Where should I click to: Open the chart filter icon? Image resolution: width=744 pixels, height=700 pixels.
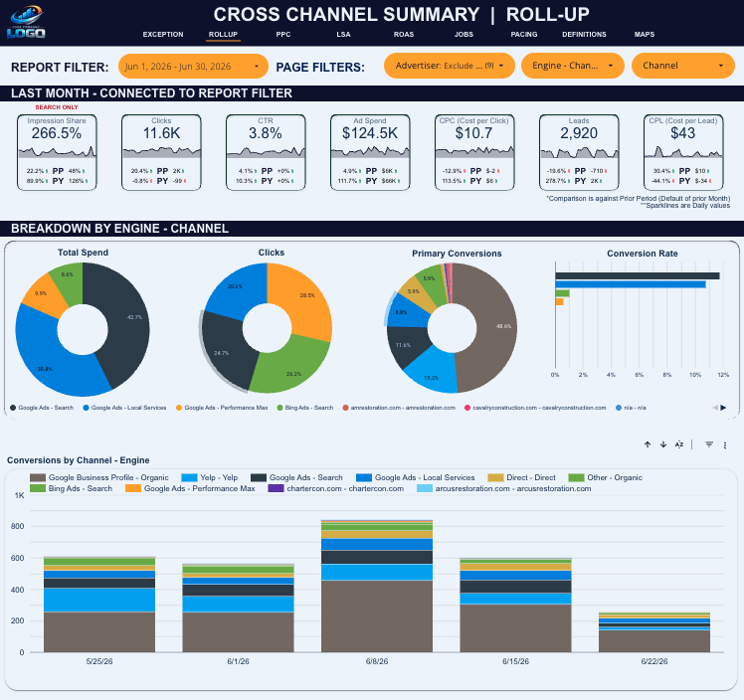click(709, 444)
